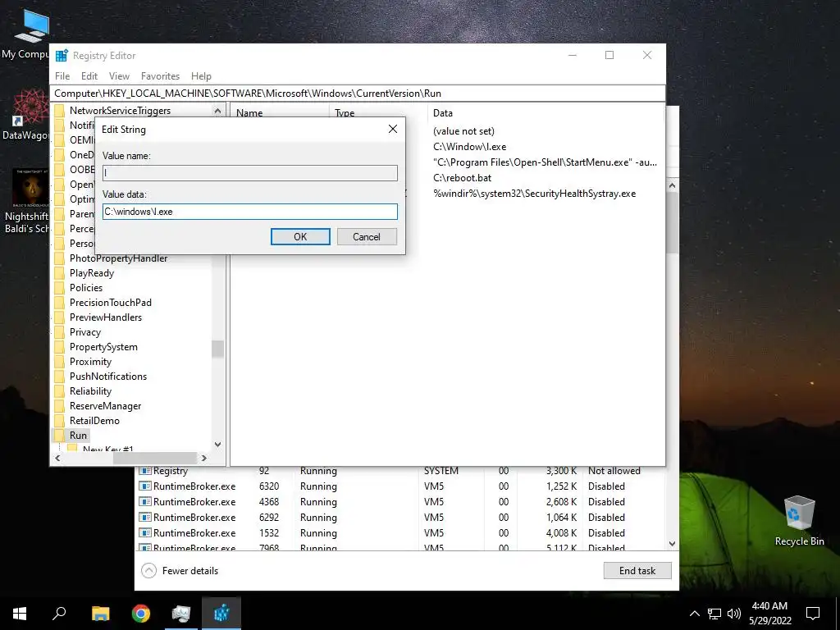Open the taskbar clock showing 4:40 AM
840x630 pixels.
click(769, 614)
